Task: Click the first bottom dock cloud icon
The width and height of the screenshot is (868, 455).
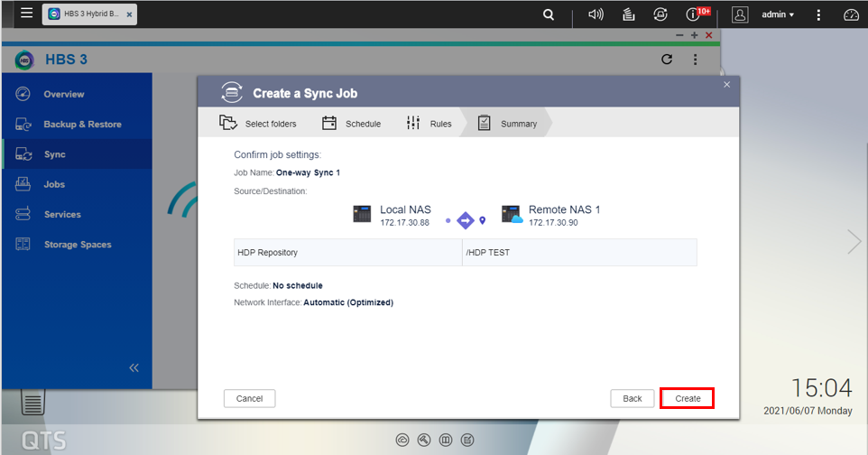Action: [x=402, y=440]
